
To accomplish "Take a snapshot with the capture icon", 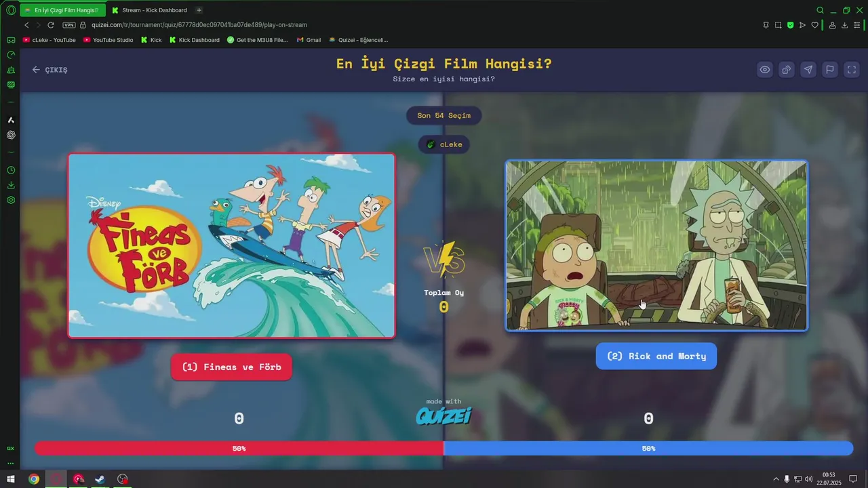I will point(778,25).
